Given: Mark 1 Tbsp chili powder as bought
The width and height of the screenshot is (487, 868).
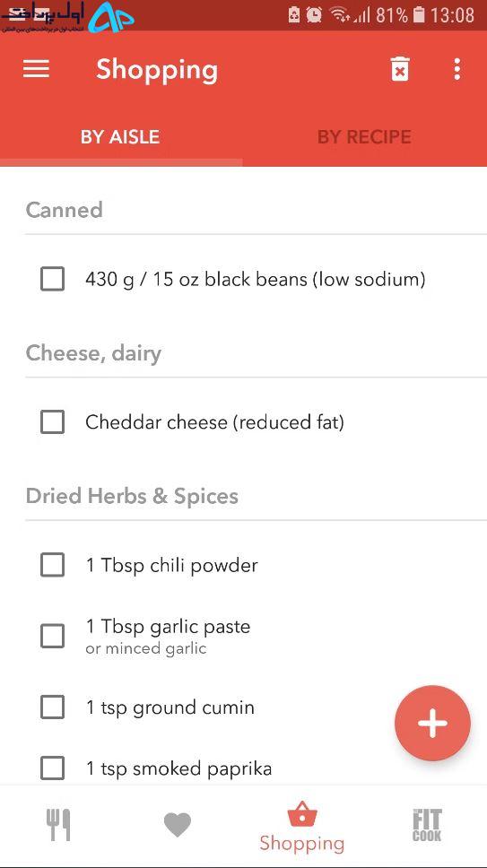Looking at the screenshot, I should 53,565.
